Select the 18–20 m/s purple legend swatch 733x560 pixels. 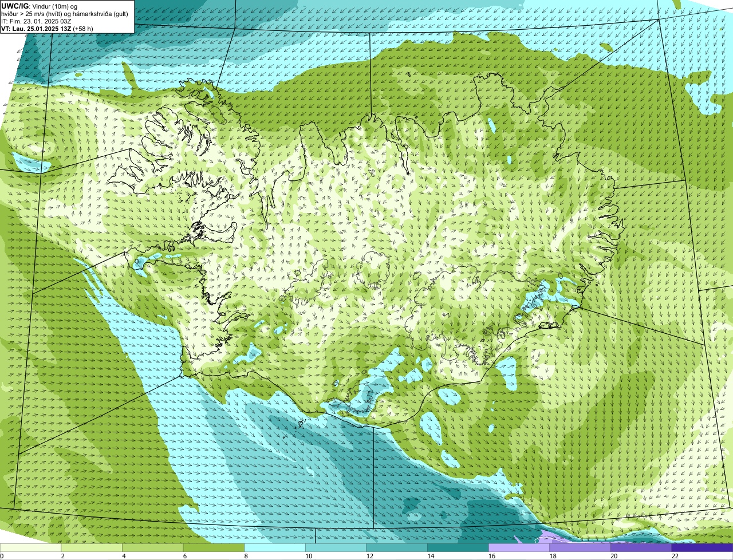coord(580,547)
